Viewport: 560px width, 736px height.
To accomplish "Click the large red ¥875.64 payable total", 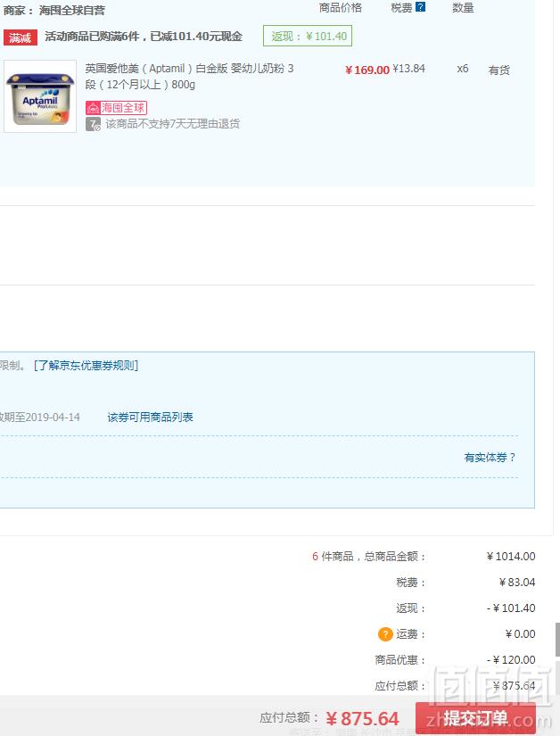I will click(363, 719).
